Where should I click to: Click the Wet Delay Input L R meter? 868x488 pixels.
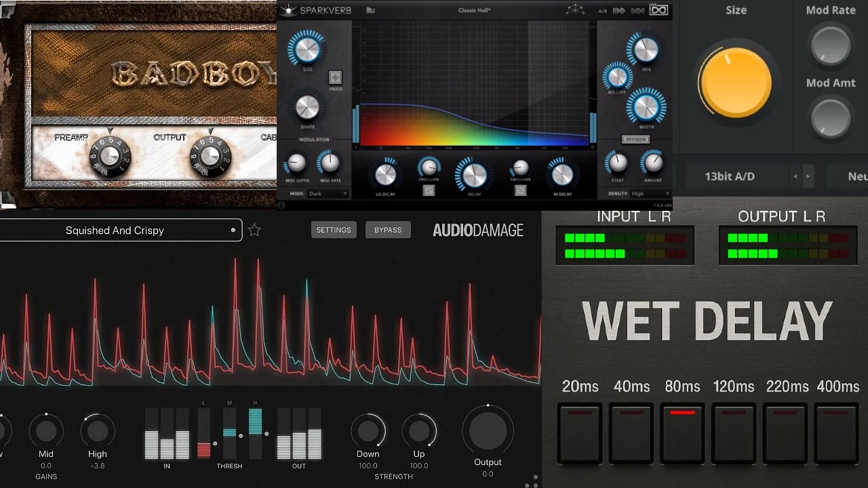[625, 245]
